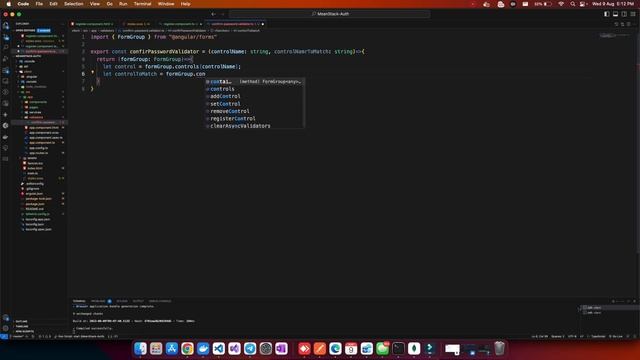The height and width of the screenshot is (360, 640).
Task: Open Finder from the Dock
Action: (140, 349)
